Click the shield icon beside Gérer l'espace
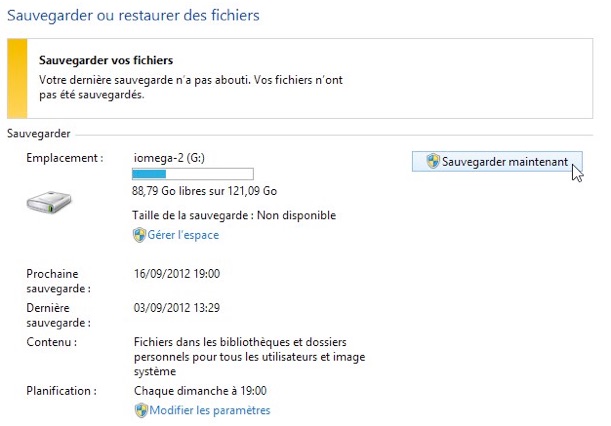The height and width of the screenshot is (426, 611). (140, 235)
